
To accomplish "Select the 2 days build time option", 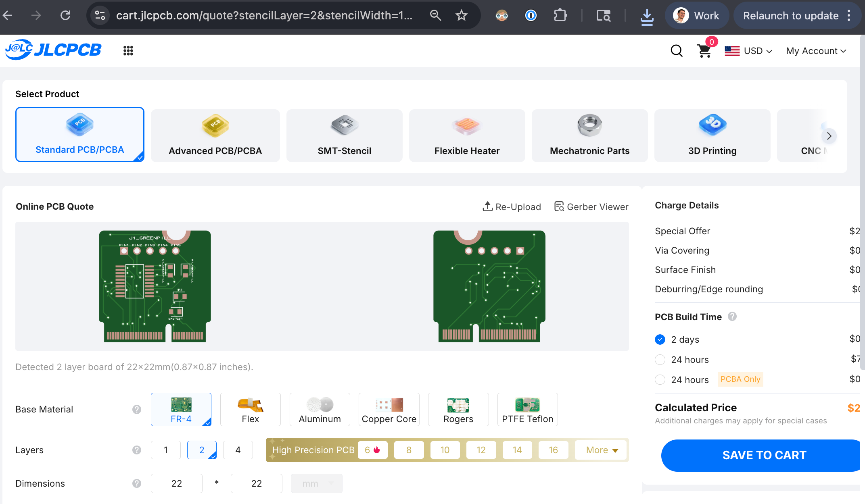I will [660, 339].
